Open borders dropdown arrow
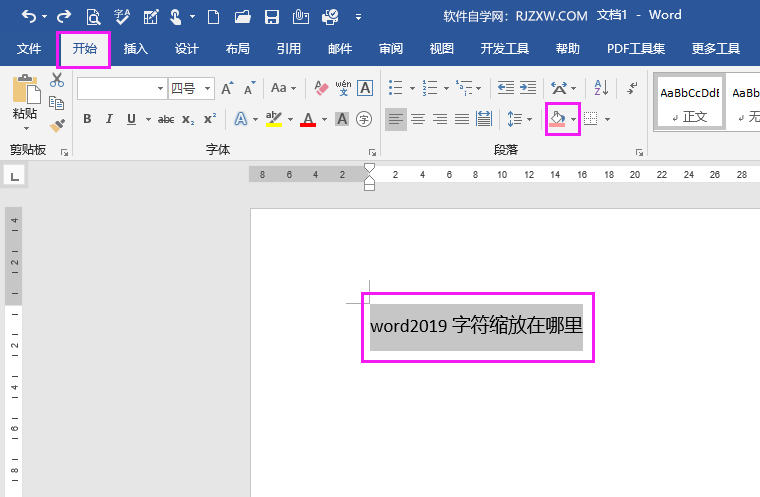The image size is (760, 497). 607,119
